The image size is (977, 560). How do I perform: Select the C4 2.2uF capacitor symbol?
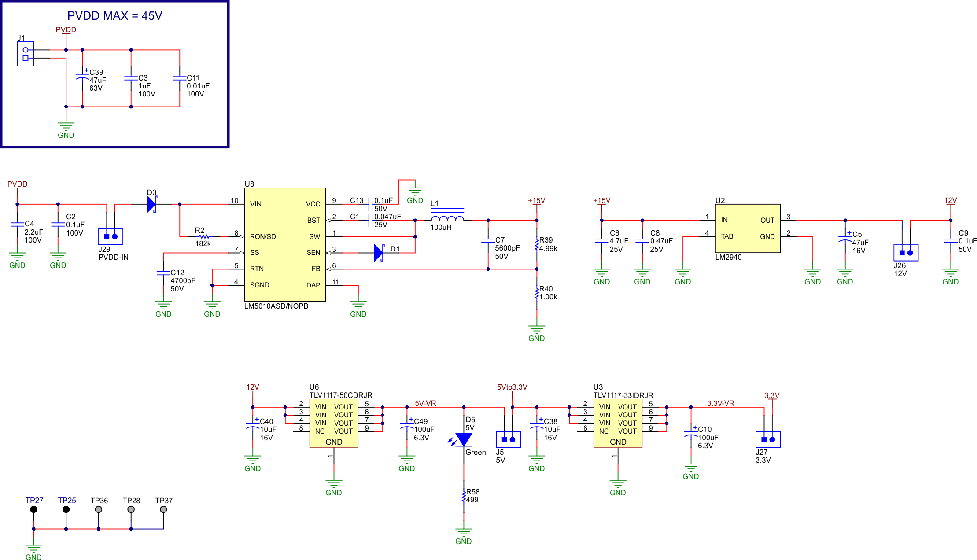point(17,225)
